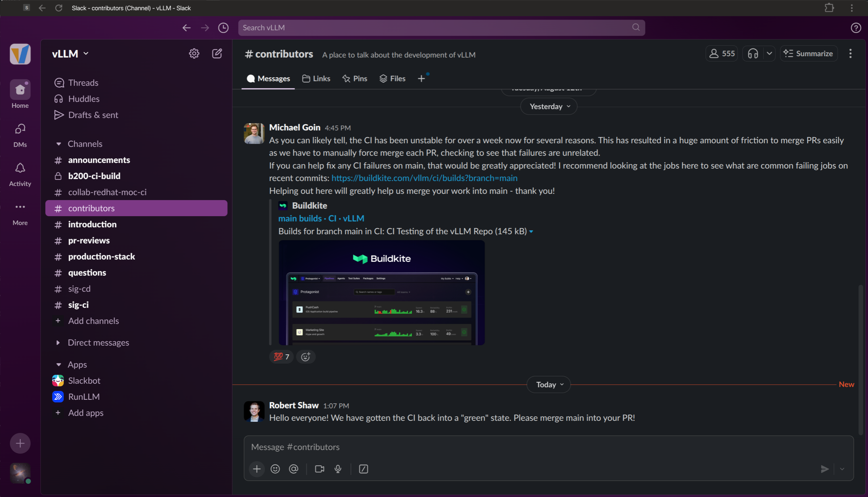This screenshot has width=868, height=497.
Task: Open the buildkite.com builds link
Action: [x=424, y=178]
